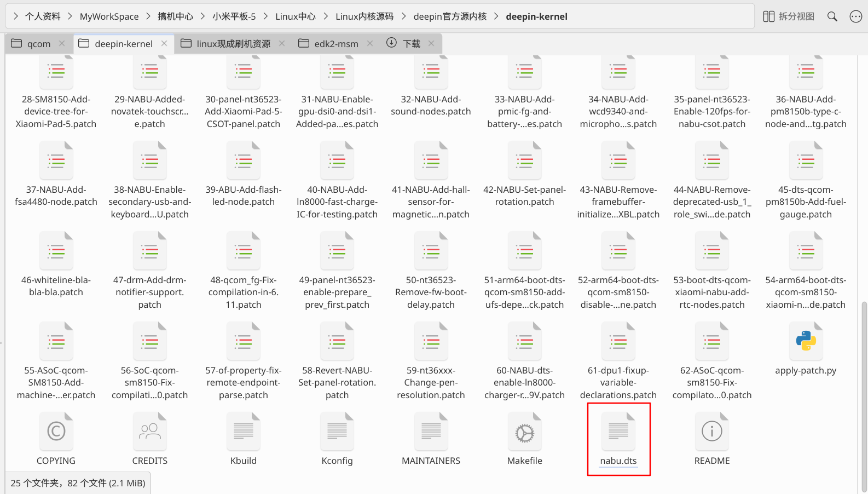
Task: Switch to the linux现成刷机资源 tab
Action: pyautogui.click(x=233, y=44)
